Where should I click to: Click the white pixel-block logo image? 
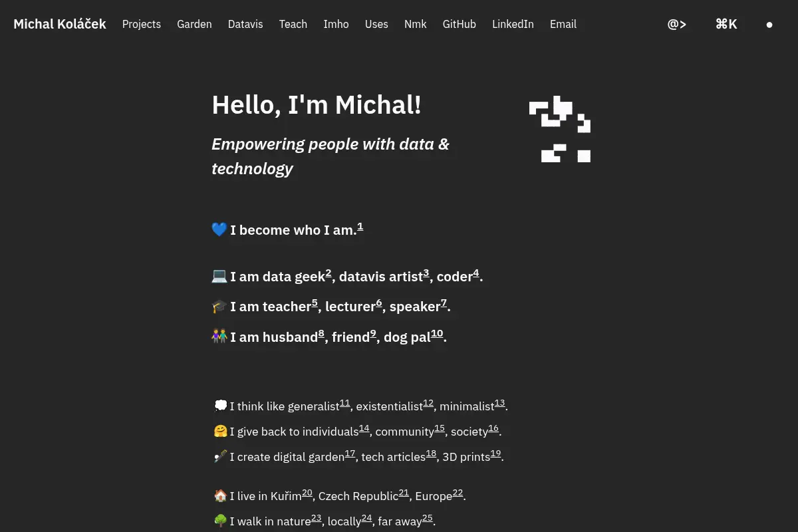click(560, 129)
